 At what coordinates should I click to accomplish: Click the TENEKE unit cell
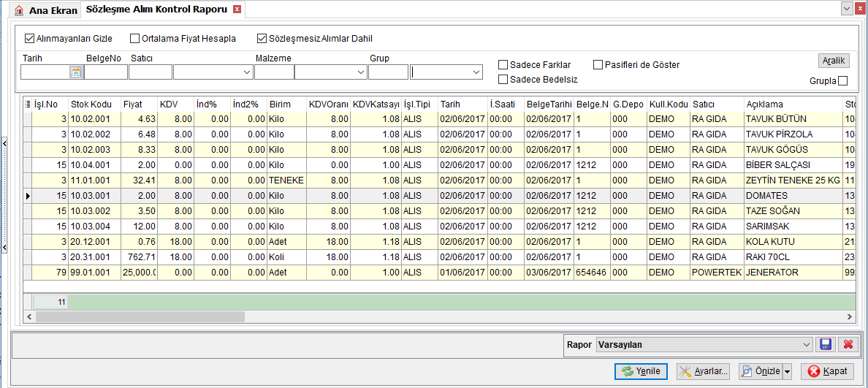(x=286, y=180)
